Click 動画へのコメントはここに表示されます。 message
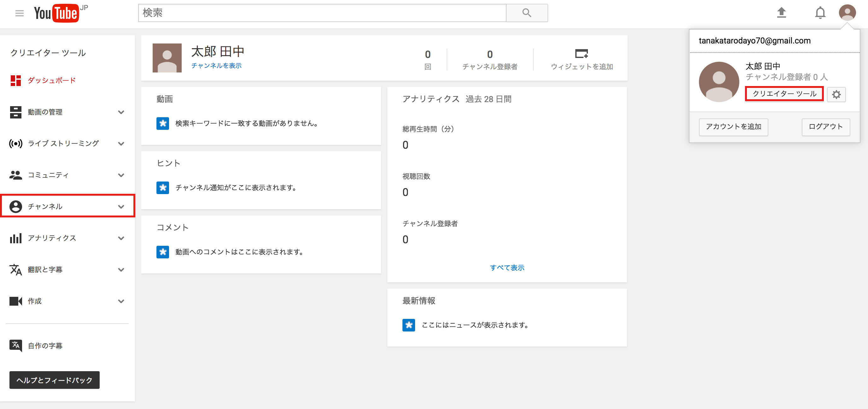This screenshot has width=868, height=409. (x=240, y=252)
